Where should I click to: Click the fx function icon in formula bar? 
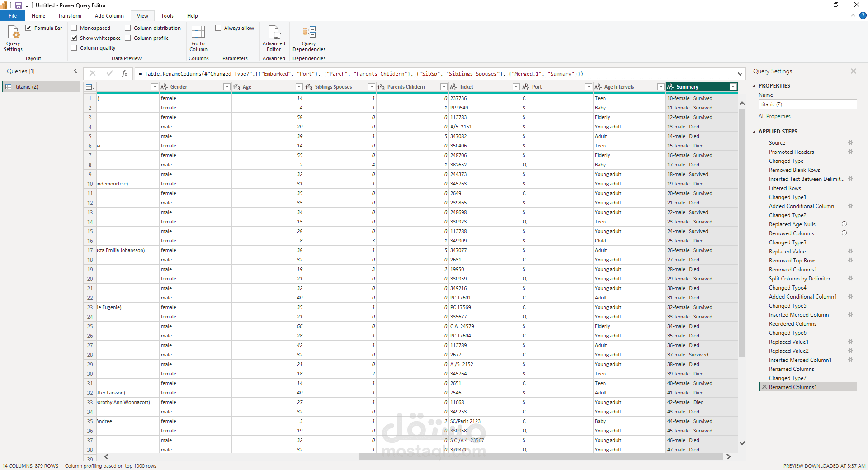[125, 73]
